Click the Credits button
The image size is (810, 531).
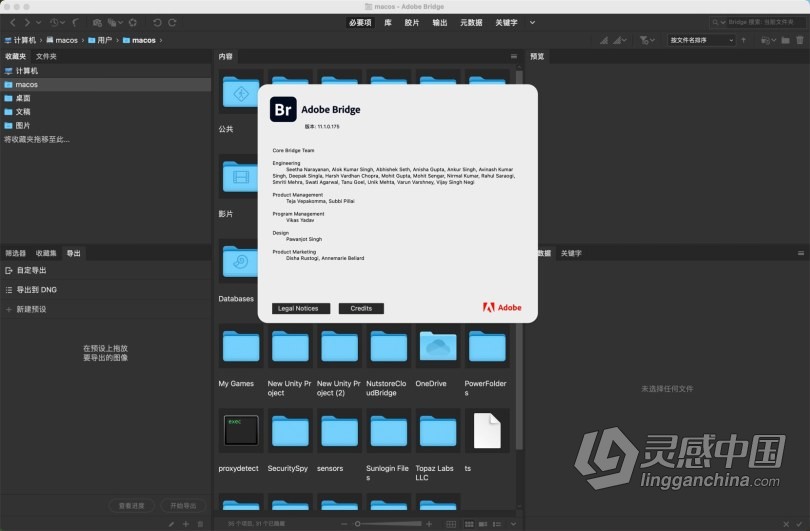361,308
